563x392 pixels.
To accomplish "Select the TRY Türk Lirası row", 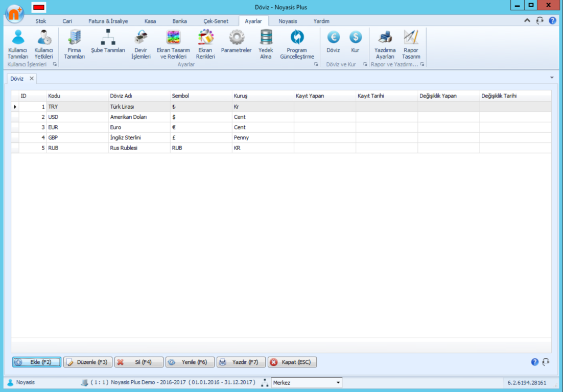I will tap(281, 107).
